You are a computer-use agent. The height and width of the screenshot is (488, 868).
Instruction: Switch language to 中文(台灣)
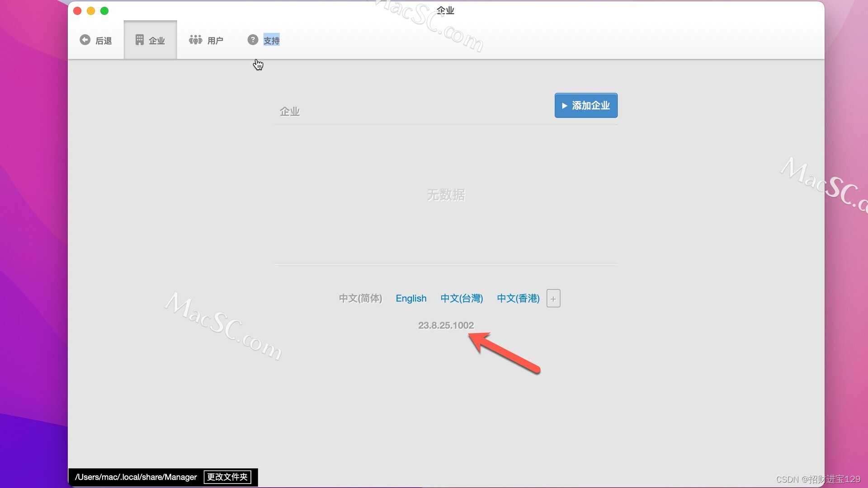tap(462, 298)
